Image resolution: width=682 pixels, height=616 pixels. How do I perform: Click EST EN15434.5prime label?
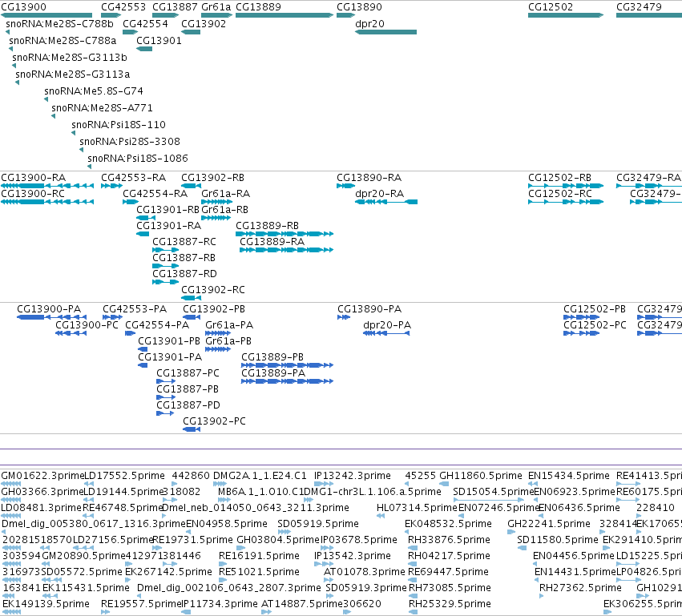coord(569,476)
